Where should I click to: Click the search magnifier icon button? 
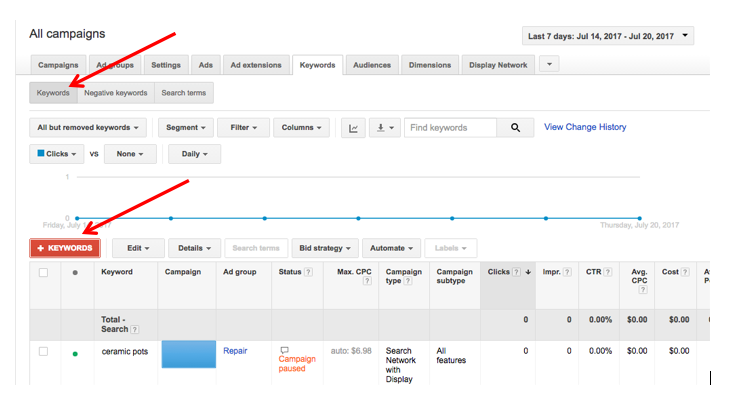click(515, 128)
